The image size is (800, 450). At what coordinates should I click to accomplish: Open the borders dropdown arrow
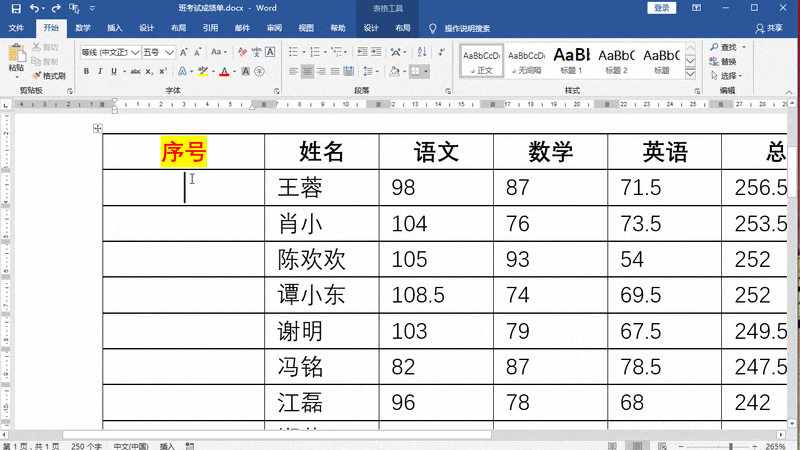tap(426, 71)
